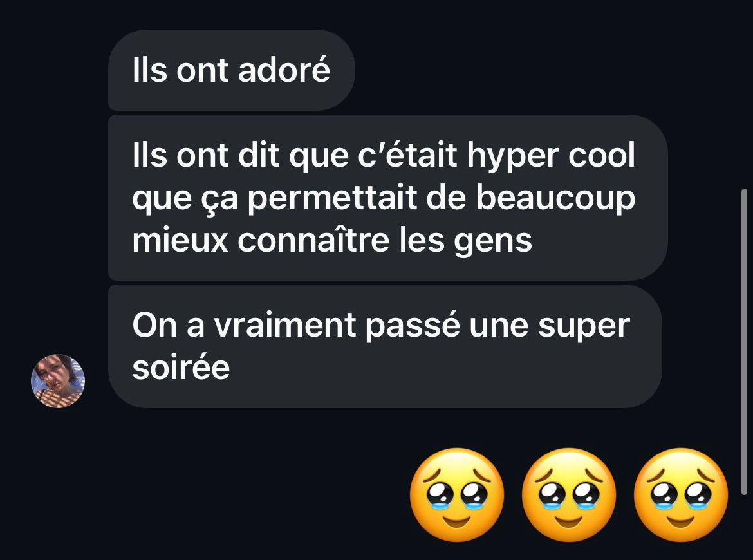Open the sender's profile picture avatar

point(58,381)
